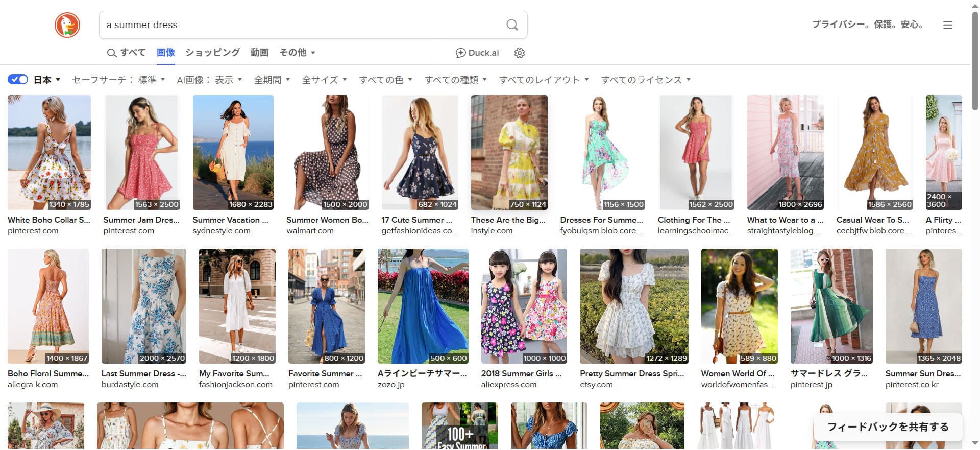
Task: Click the etsy.com source link
Action: click(596, 385)
